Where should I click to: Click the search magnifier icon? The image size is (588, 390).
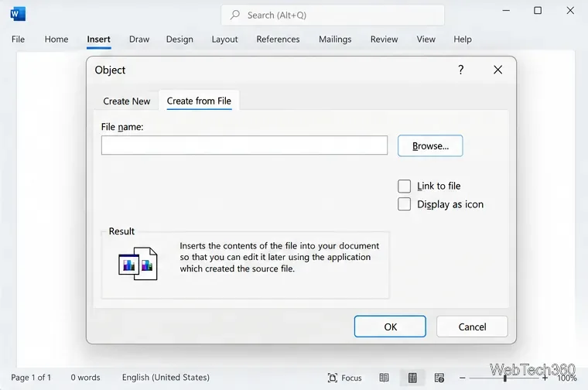[x=235, y=15]
